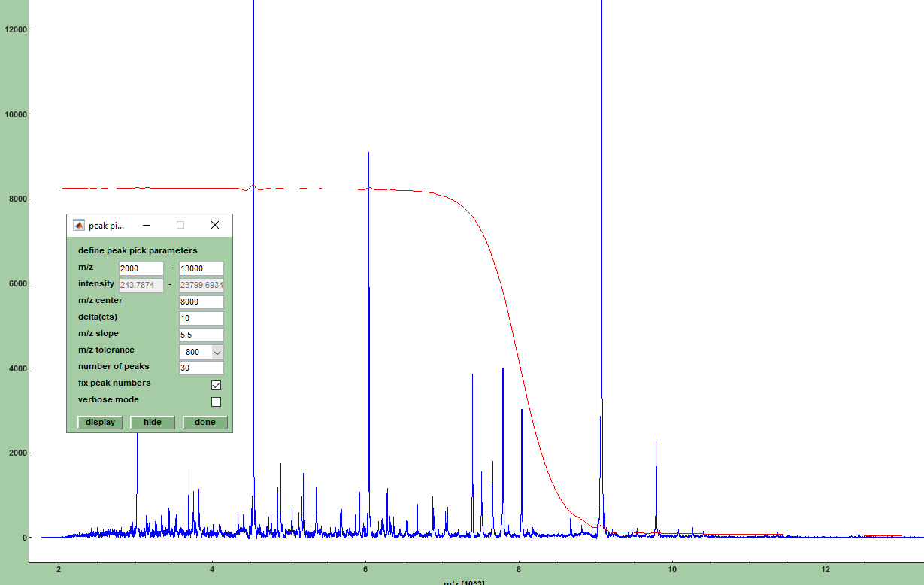Click the peak pick dialog title text
The width and height of the screenshot is (924, 585).
106,226
